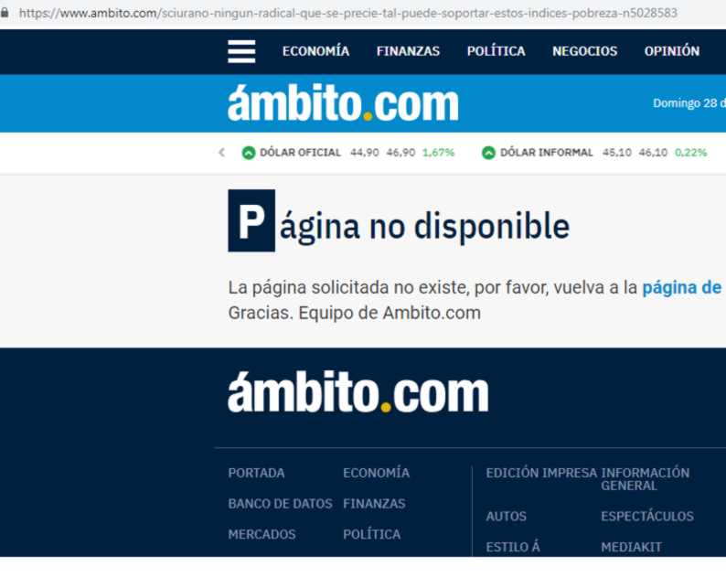Open the hamburger menu icon
The image size is (726, 588).
coord(241,51)
